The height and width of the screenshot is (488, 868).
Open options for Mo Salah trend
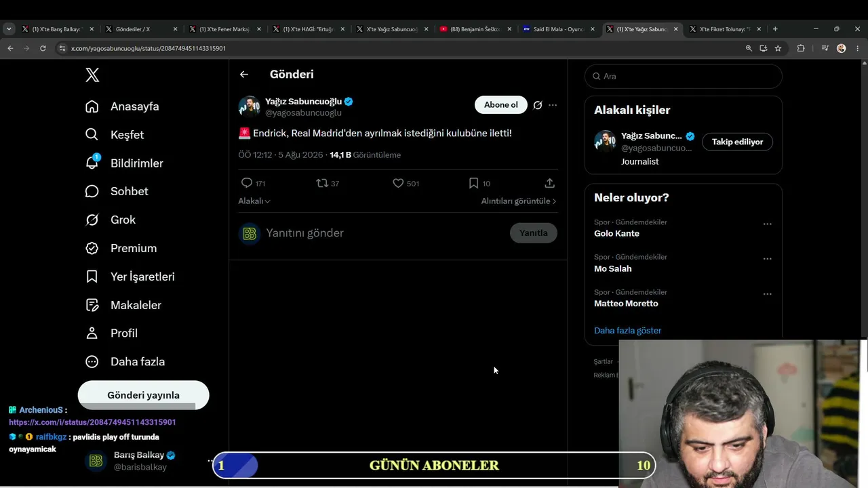tap(767, 259)
